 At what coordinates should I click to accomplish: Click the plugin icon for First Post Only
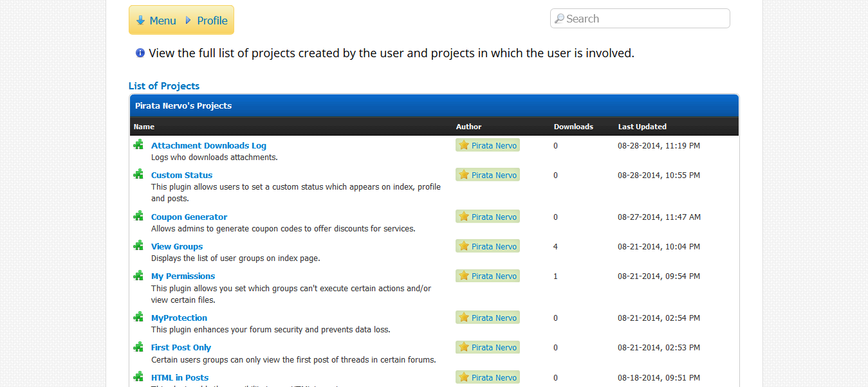point(138,346)
